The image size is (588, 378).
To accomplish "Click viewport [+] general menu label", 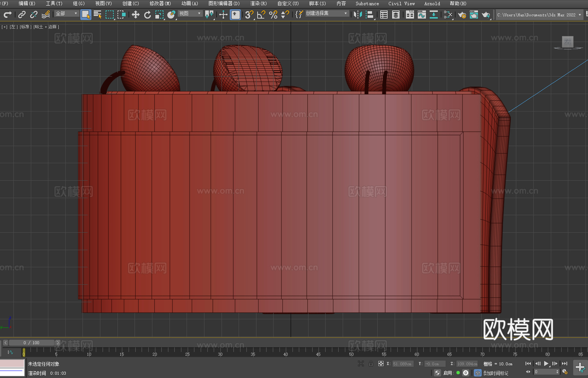I will pos(4,27).
